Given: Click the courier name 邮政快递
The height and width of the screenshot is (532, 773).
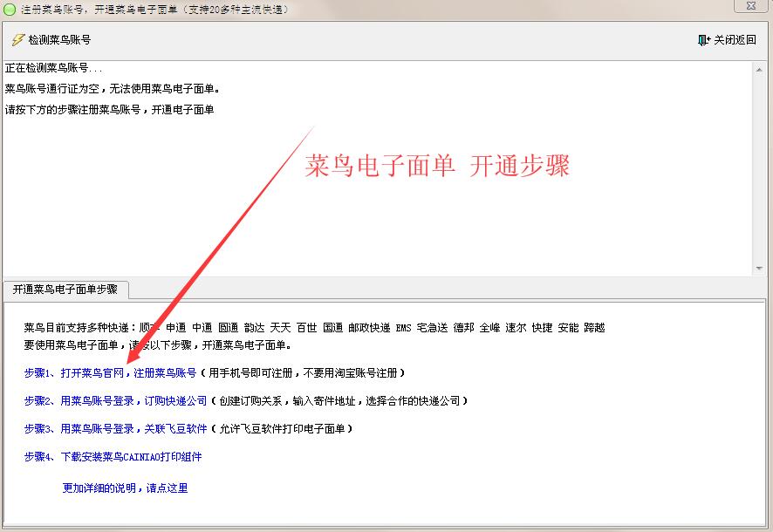Looking at the screenshot, I should click(369, 328).
